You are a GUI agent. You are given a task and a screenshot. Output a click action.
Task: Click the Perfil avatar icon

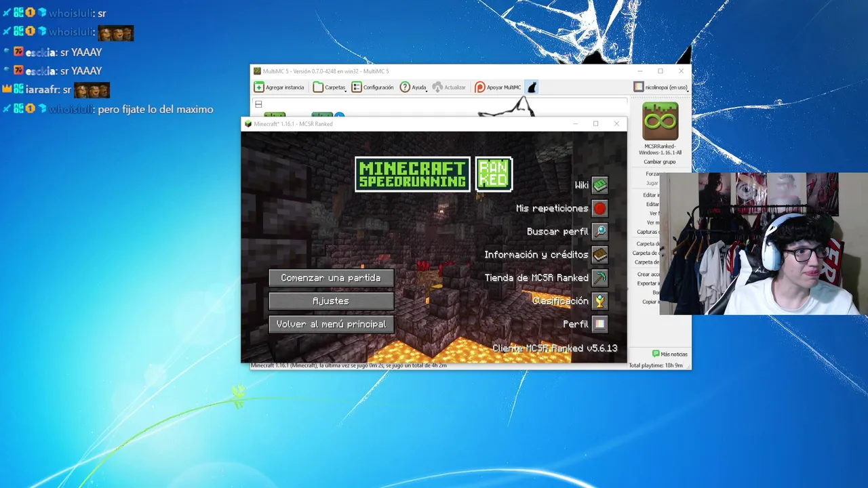click(599, 324)
